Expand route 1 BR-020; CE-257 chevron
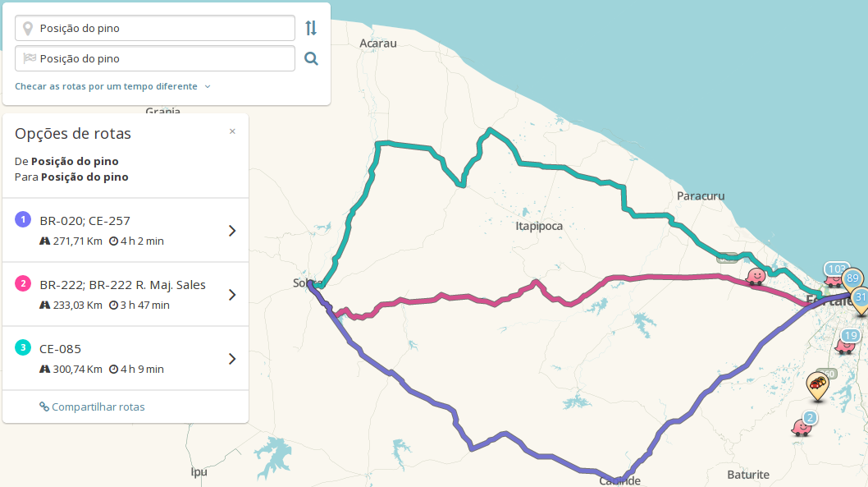The height and width of the screenshot is (487, 868). click(232, 231)
